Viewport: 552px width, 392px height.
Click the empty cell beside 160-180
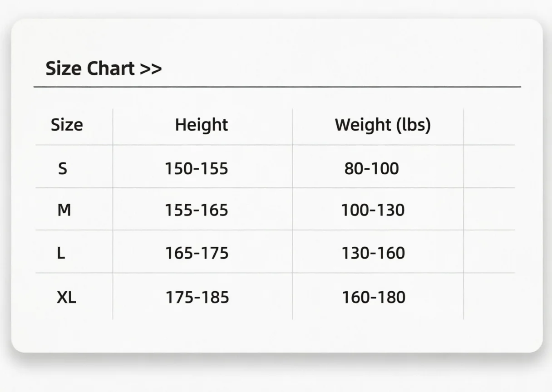489,296
